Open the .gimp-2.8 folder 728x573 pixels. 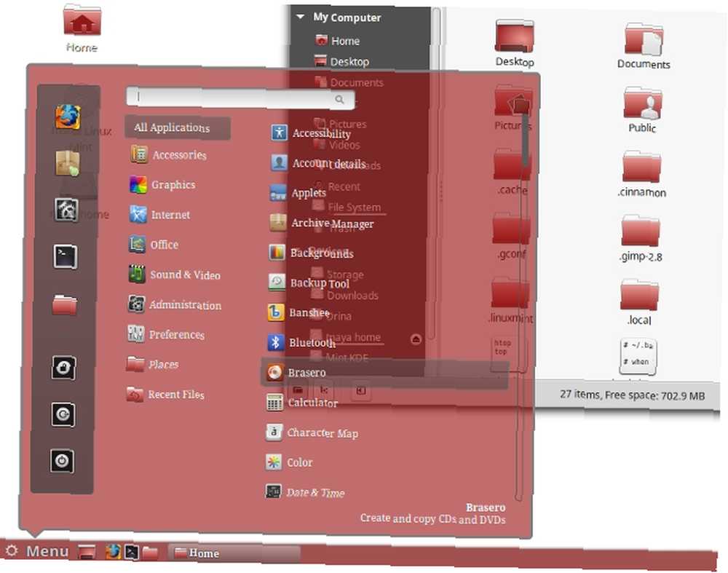coord(640,239)
